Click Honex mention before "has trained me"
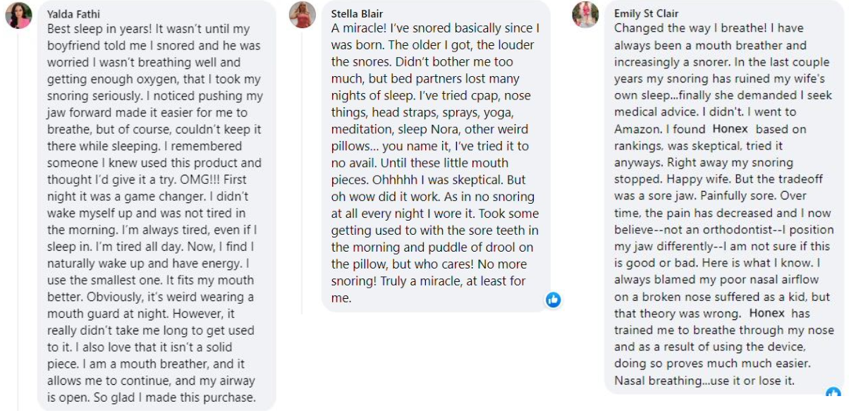 pos(766,313)
